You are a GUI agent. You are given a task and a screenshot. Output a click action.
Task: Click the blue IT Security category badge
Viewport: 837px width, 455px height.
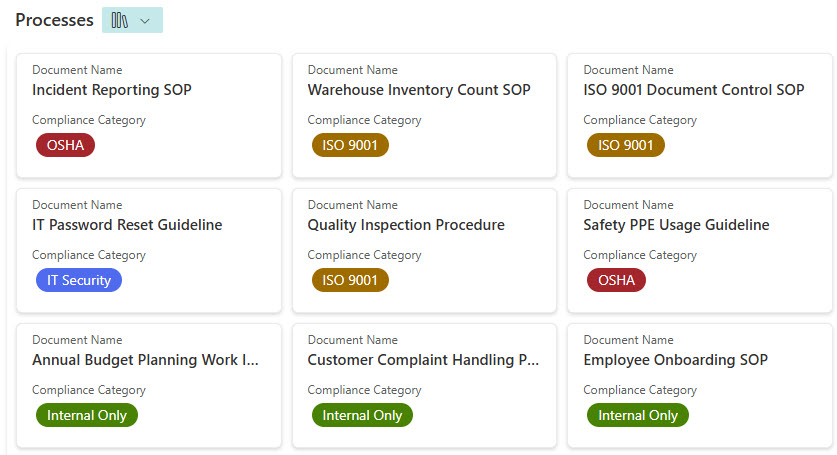pyautogui.click(x=79, y=280)
